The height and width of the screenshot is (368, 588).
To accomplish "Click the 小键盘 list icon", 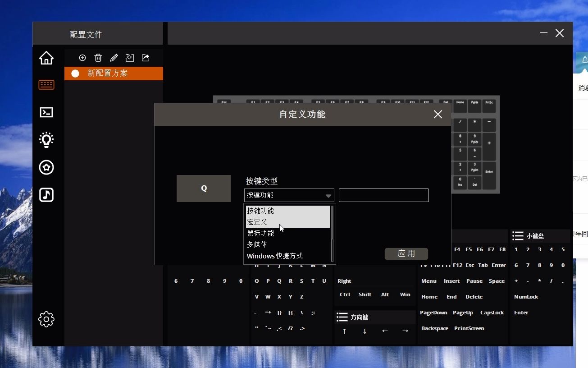I will [x=518, y=236].
